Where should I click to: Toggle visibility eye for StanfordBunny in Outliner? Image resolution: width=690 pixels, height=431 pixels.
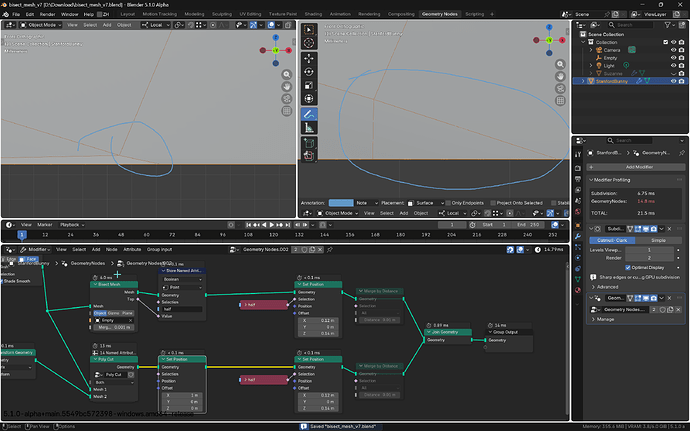(673, 81)
